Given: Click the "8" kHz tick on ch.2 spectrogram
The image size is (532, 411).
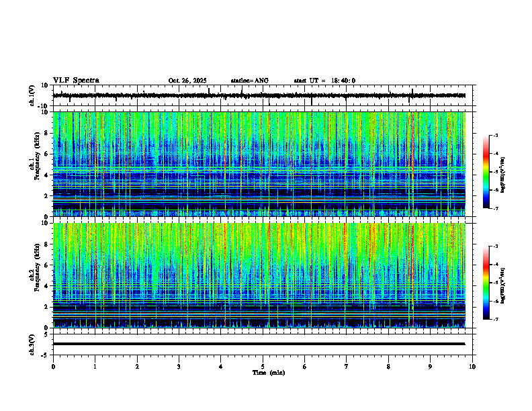Looking at the screenshot, I should (x=46, y=244).
